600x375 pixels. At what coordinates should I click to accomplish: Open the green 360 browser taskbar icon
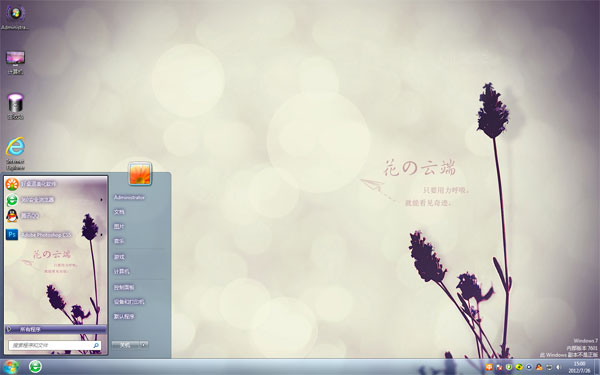(35, 367)
